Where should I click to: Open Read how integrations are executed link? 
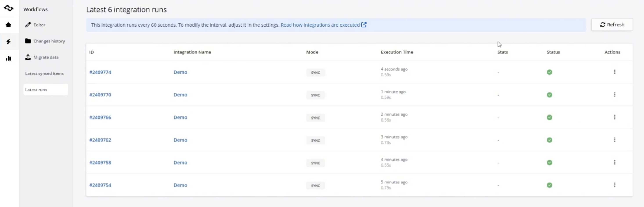coord(324,25)
